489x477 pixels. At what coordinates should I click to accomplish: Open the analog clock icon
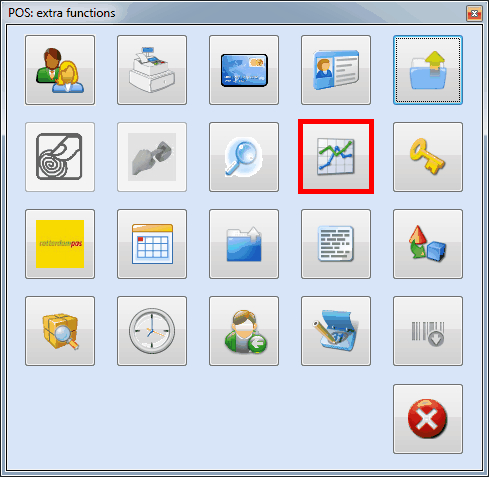point(152,331)
